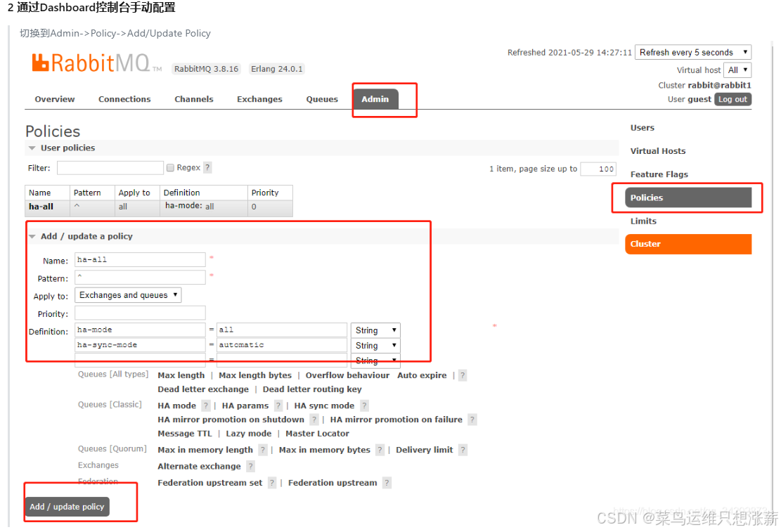Open help icon after Auto expire

463,375
